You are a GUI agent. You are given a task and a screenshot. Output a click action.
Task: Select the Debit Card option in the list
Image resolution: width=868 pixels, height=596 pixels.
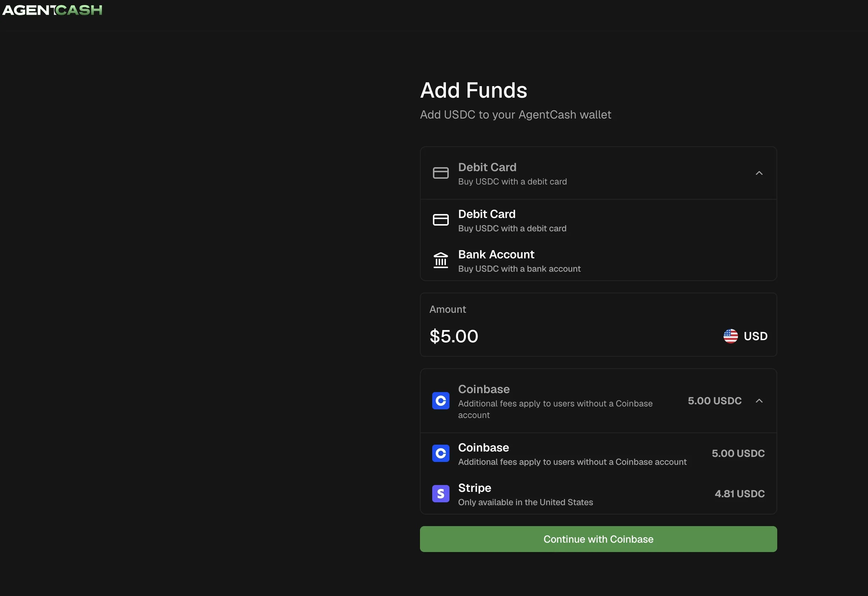598,220
